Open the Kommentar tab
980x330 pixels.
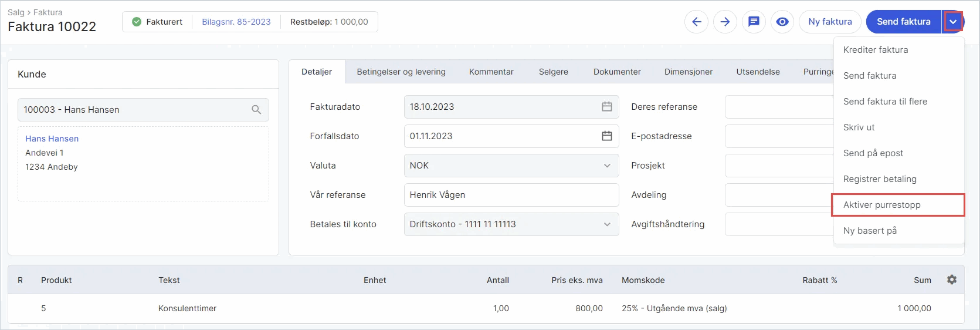tap(491, 72)
